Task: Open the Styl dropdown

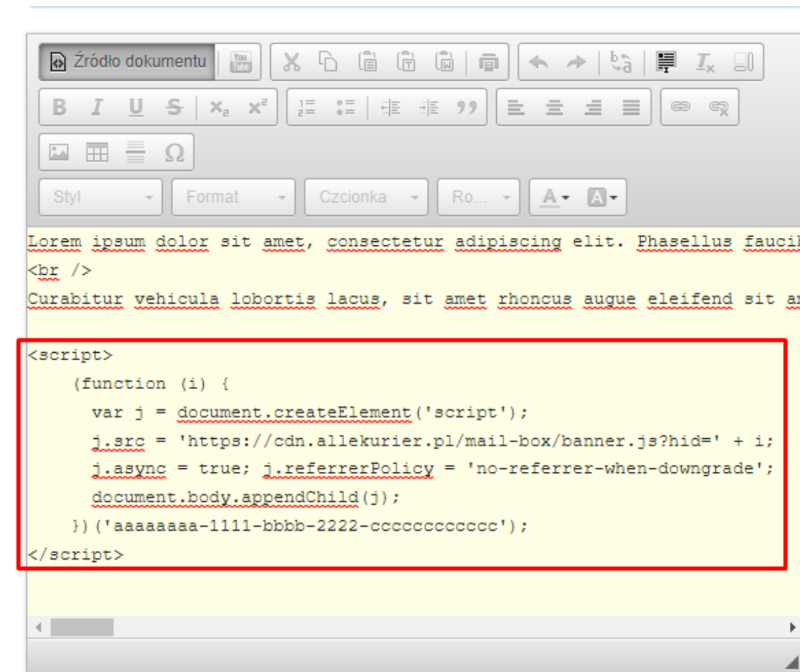Action: tap(101, 197)
